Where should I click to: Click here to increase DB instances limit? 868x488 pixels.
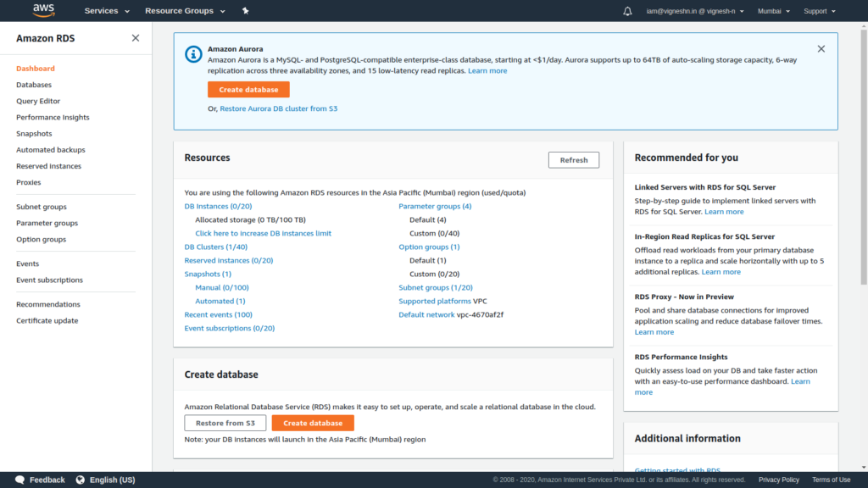(263, 234)
